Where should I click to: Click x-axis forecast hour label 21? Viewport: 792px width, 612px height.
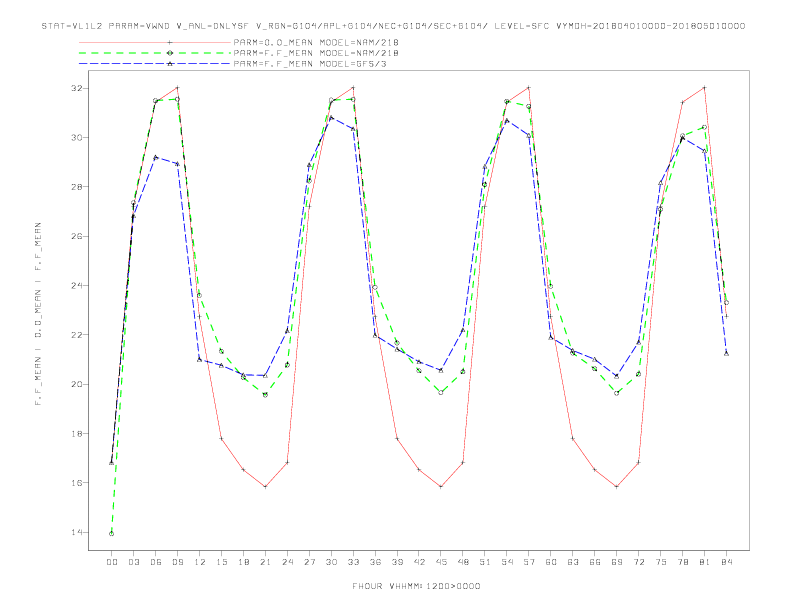click(266, 562)
